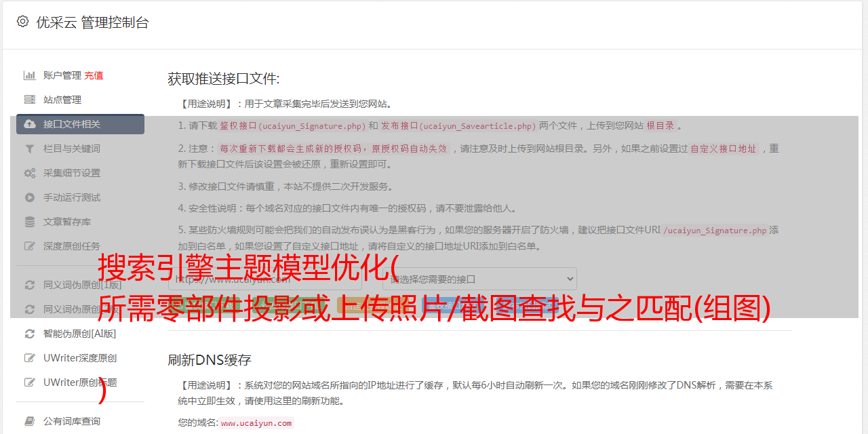Open UWriter原创标题 menu item

(x=80, y=382)
